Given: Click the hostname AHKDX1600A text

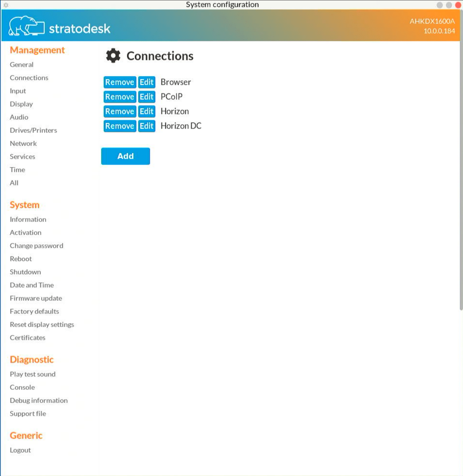Looking at the screenshot, I should [x=432, y=21].
